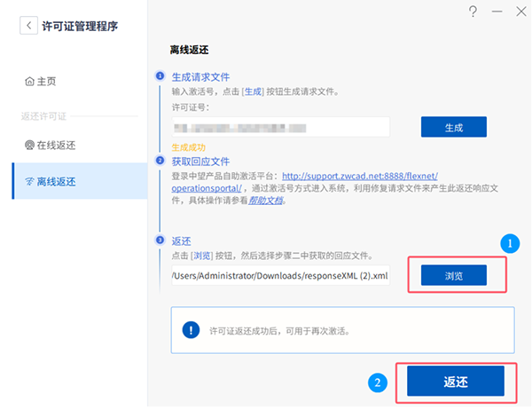532x410 pixels.
Task: Click the back arrow beside 许可证管理程序
Action: (x=29, y=26)
